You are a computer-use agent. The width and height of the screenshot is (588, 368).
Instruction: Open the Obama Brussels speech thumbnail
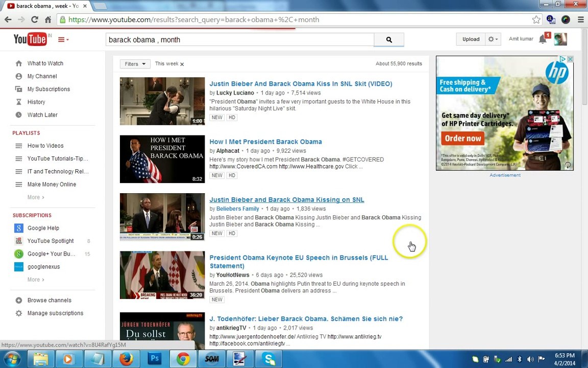162,275
